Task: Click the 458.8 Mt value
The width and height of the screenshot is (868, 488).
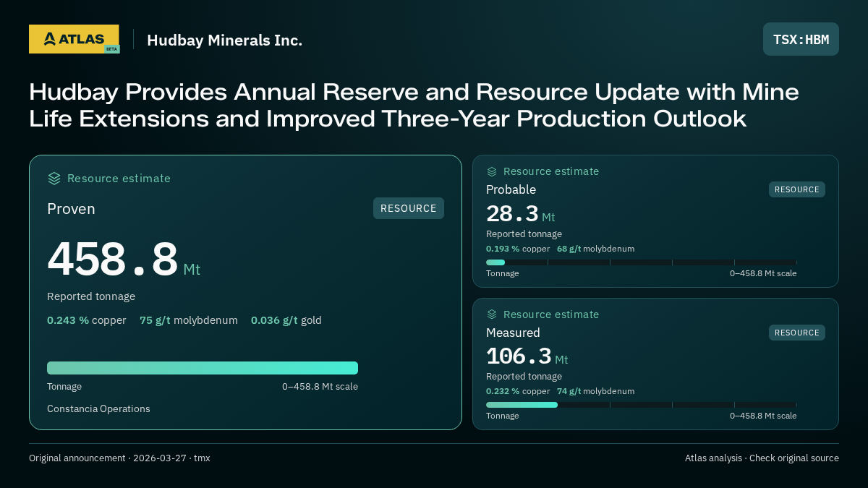Action: (124, 260)
